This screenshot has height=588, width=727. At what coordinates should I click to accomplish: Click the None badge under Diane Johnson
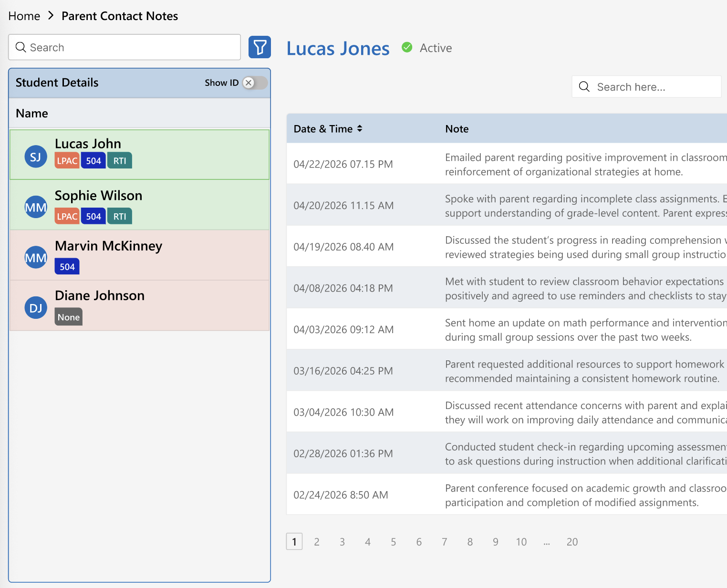[69, 317]
